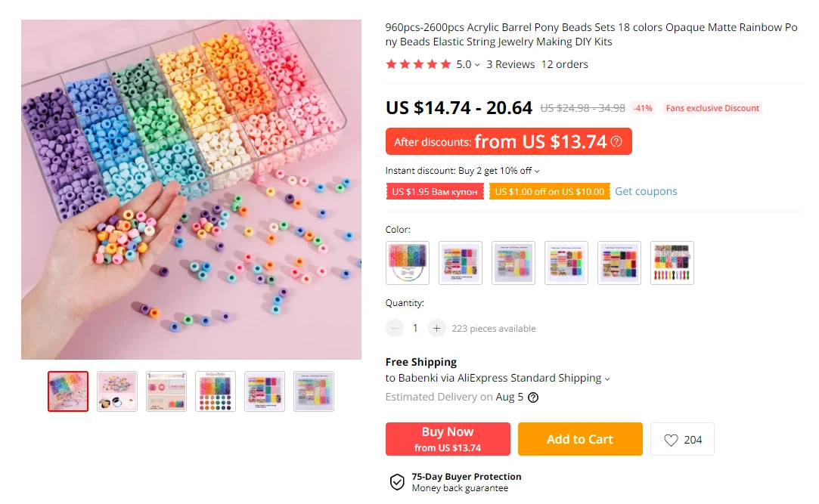Click the Get coupons link

tap(646, 191)
